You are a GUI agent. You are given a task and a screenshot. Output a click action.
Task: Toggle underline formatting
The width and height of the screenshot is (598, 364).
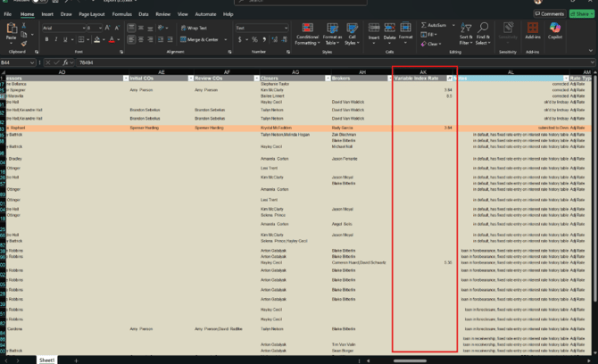[65, 39]
